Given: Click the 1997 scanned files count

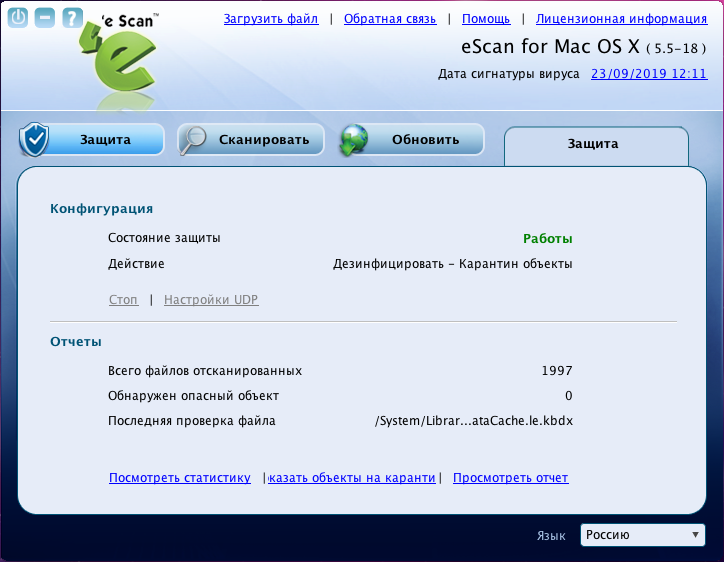Looking at the screenshot, I should tap(557, 371).
